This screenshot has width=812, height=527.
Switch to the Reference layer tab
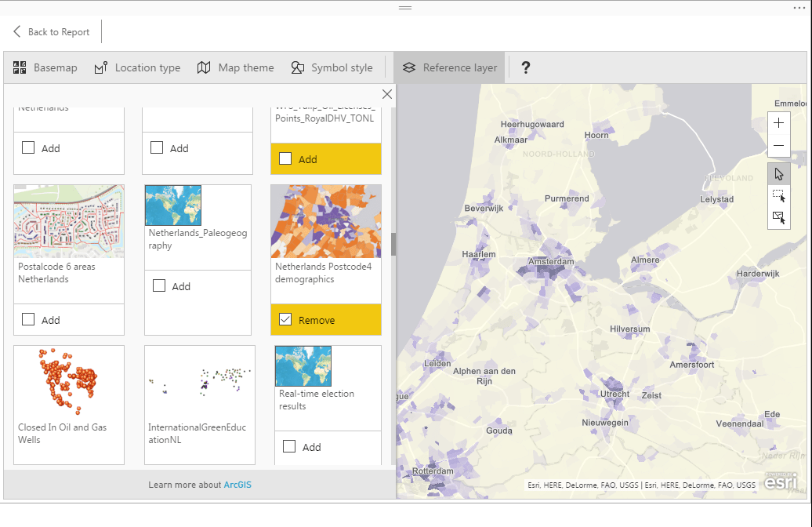click(450, 67)
